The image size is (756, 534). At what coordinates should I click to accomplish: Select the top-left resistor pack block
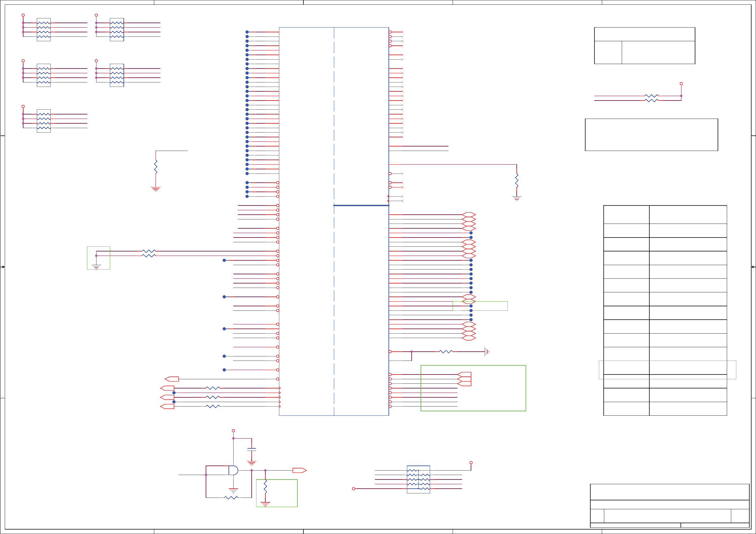(44, 29)
